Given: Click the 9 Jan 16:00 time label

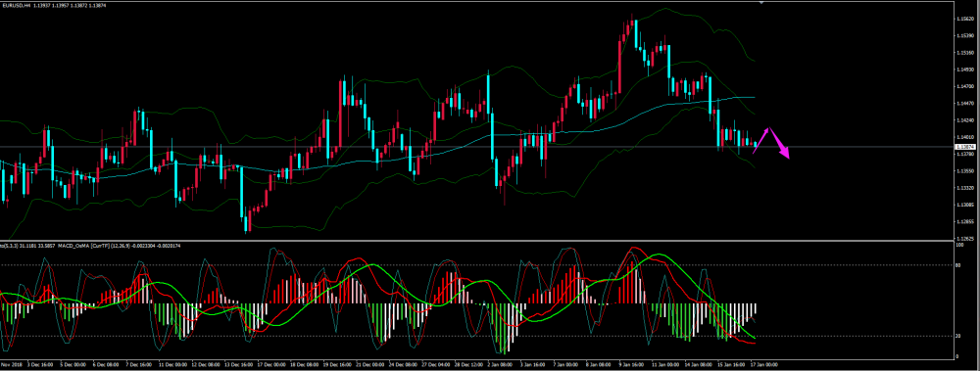Looking at the screenshot, I should pyautogui.click(x=633, y=363).
